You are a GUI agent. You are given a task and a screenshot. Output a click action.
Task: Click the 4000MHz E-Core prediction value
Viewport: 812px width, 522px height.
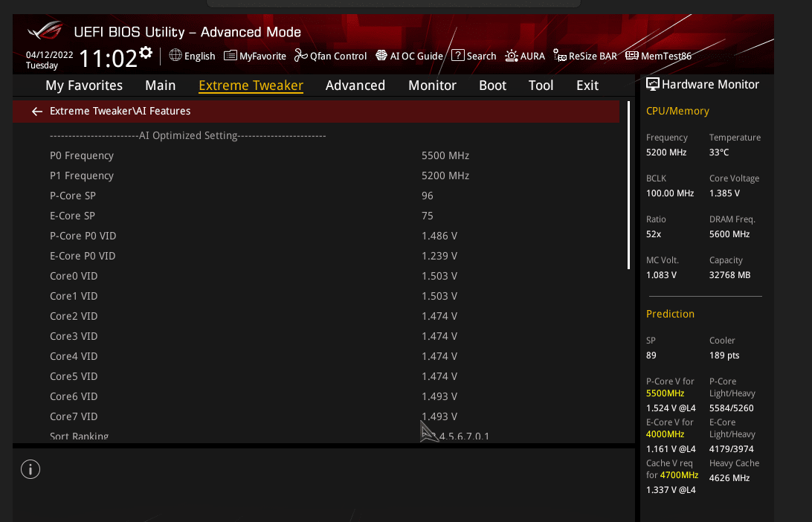666,434
